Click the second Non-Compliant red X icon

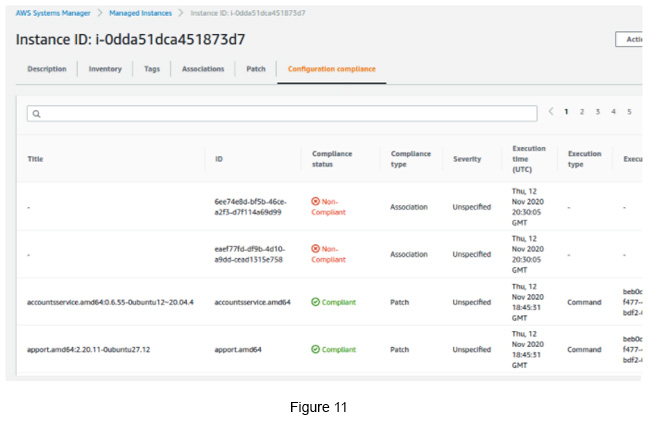(316, 249)
